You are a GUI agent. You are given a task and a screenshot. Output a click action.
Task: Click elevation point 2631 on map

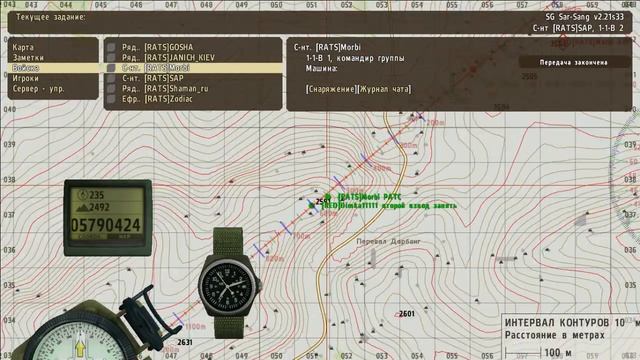click(184, 342)
